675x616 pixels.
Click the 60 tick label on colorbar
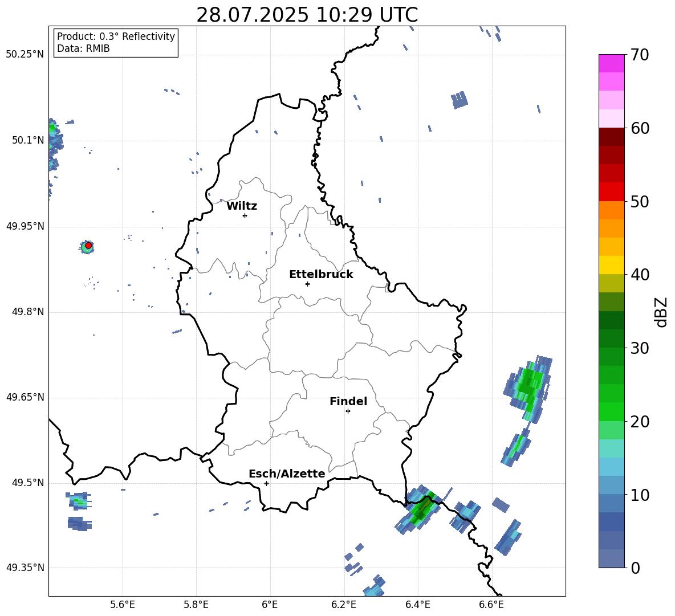coord(640,128)
